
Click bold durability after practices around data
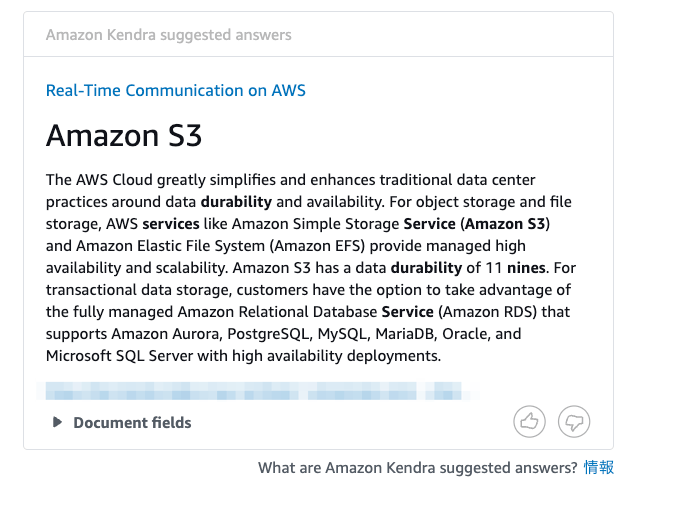pos(236,202)
